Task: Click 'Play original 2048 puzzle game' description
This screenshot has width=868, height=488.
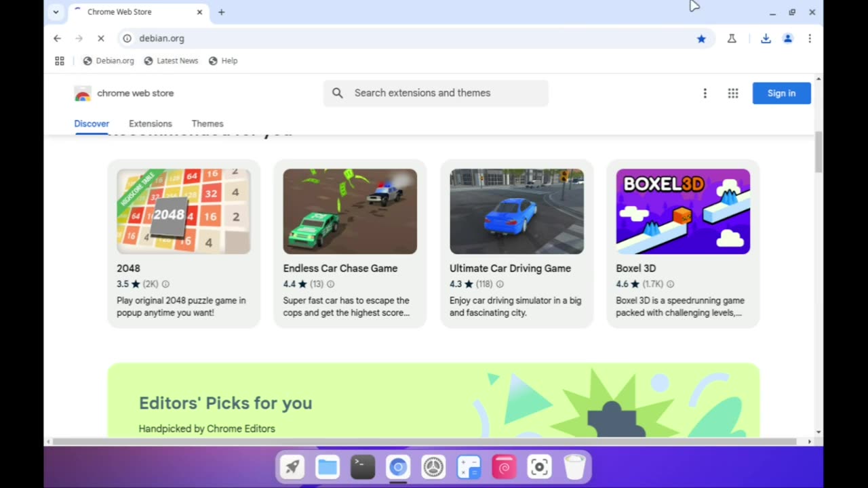Action: point(181,307)
